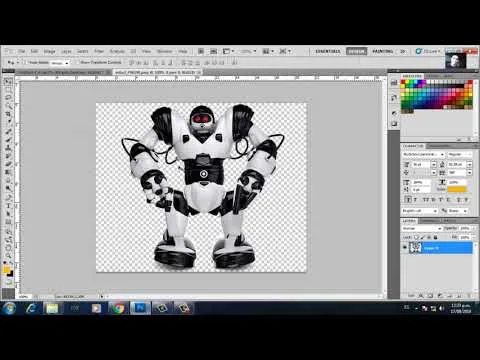Toggle Lock image pixels
The height and width of the screenshot is (360, 480).
click(422, 237)
